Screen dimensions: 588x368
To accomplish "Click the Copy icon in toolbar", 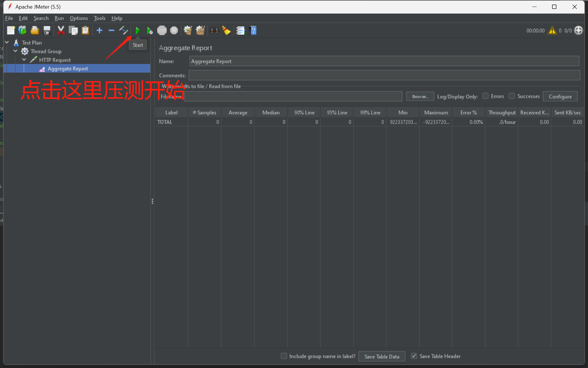I will pos(73,30).
